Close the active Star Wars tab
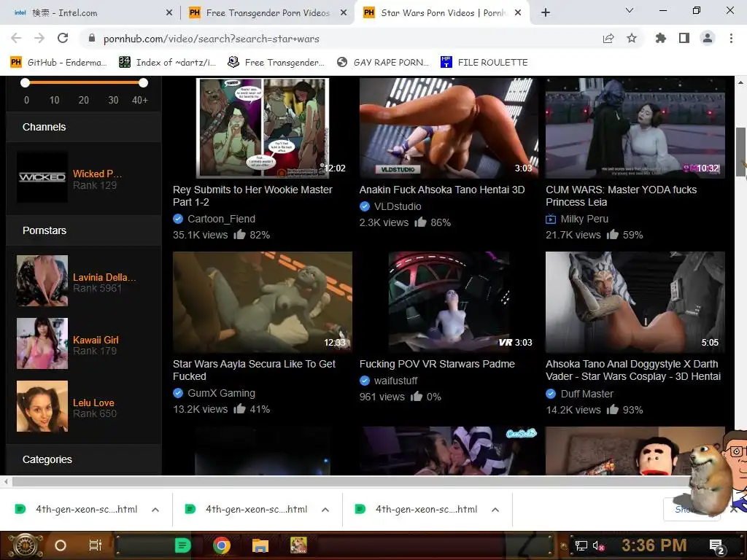The image size is (747, 560). 518,13
